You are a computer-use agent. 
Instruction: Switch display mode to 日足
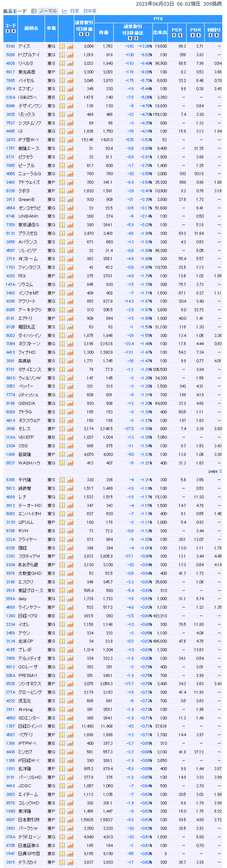click(x=75, y=11)
